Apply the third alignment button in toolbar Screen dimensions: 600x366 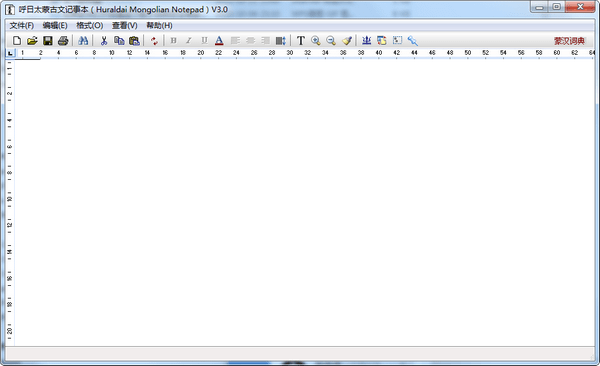tap(265, 41)
